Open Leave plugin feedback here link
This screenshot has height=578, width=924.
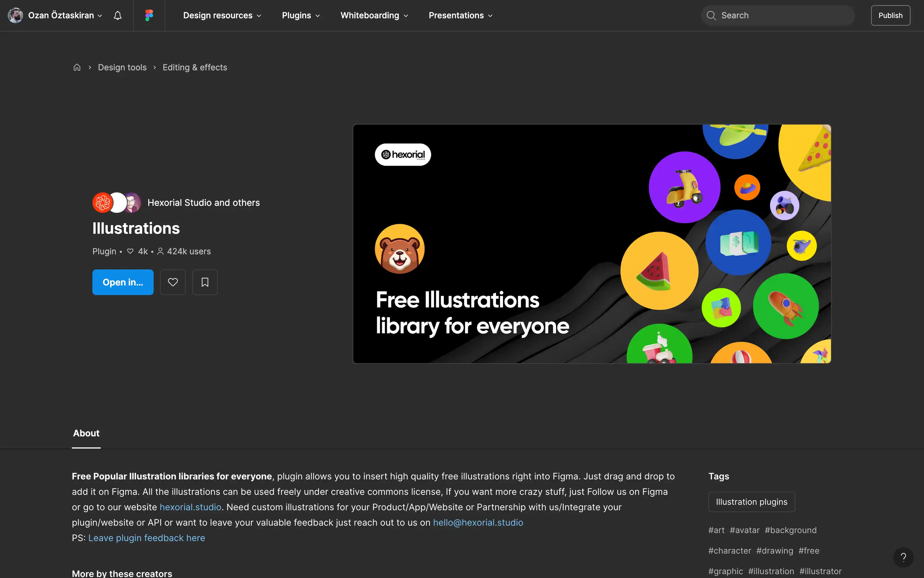(147, 538)
